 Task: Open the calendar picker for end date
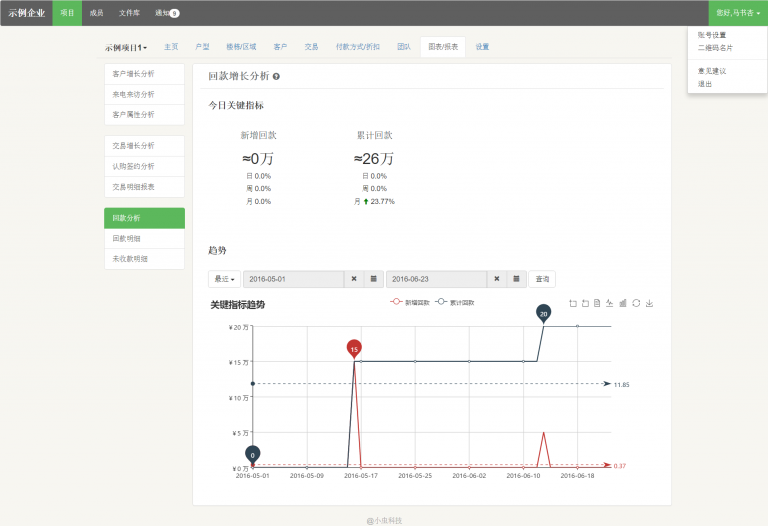pos(516,279)
